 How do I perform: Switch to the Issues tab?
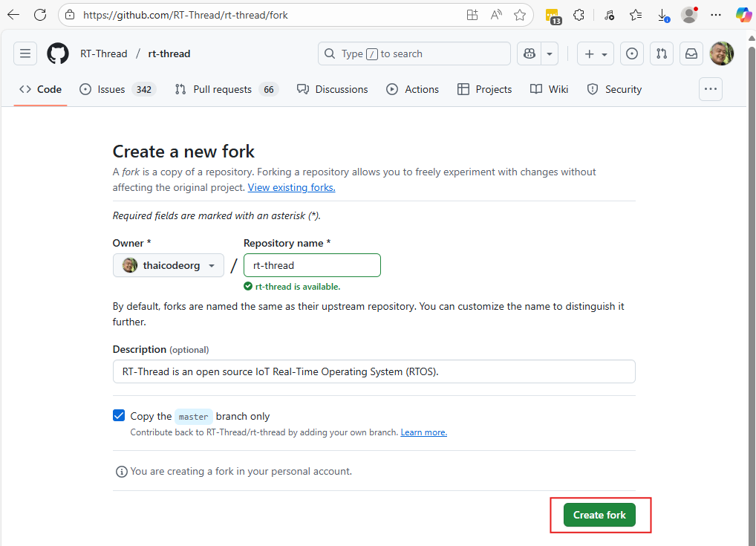117,89
